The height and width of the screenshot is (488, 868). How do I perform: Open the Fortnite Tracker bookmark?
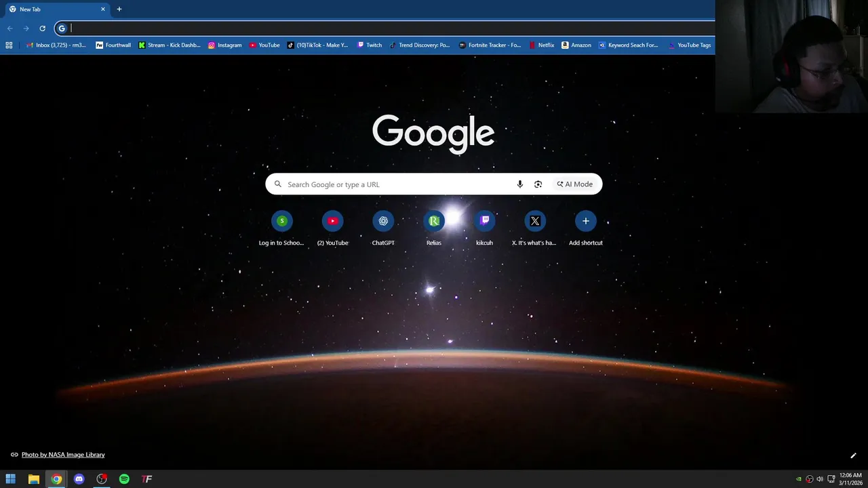coord(490,45)
